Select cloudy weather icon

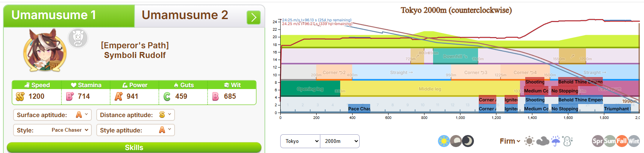coord(542,141)
